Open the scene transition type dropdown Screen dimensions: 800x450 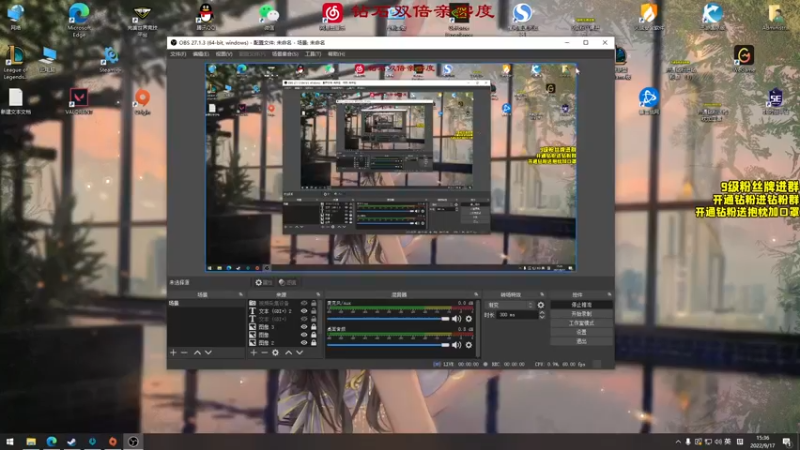coord(509,304)
